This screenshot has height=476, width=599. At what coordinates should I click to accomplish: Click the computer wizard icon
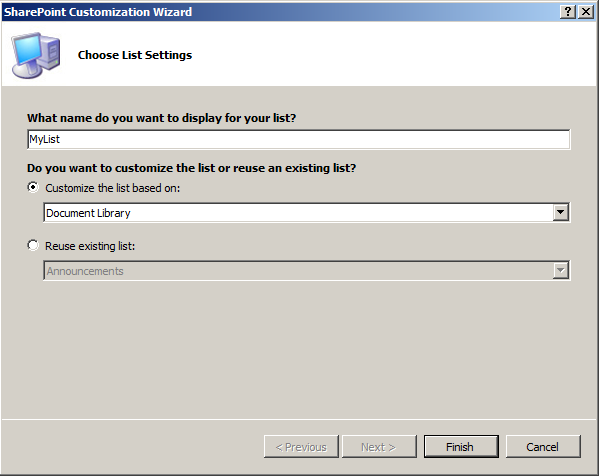pyautogui.click(x=36, y=55)
